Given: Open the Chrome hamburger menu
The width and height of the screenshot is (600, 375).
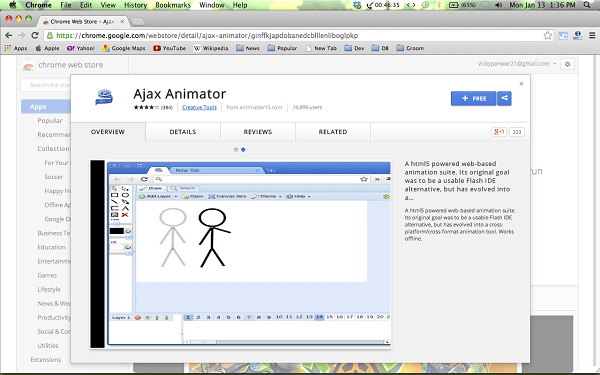Looking at the screenshot, I should (x=592, y=36).
